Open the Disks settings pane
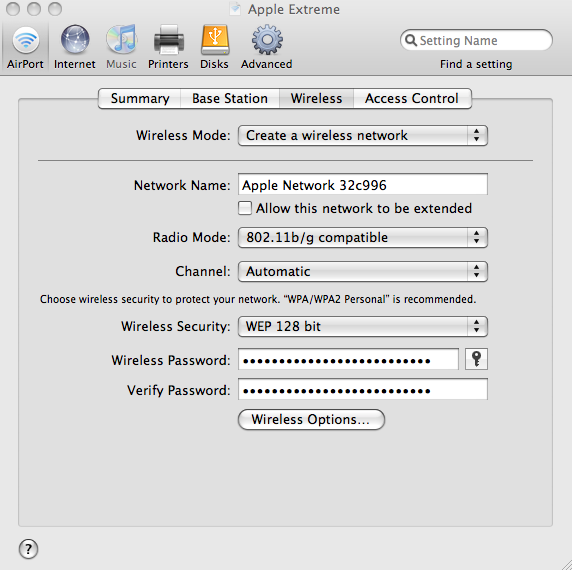The height and width of the screenshot is (570, 572). [214, 47]
